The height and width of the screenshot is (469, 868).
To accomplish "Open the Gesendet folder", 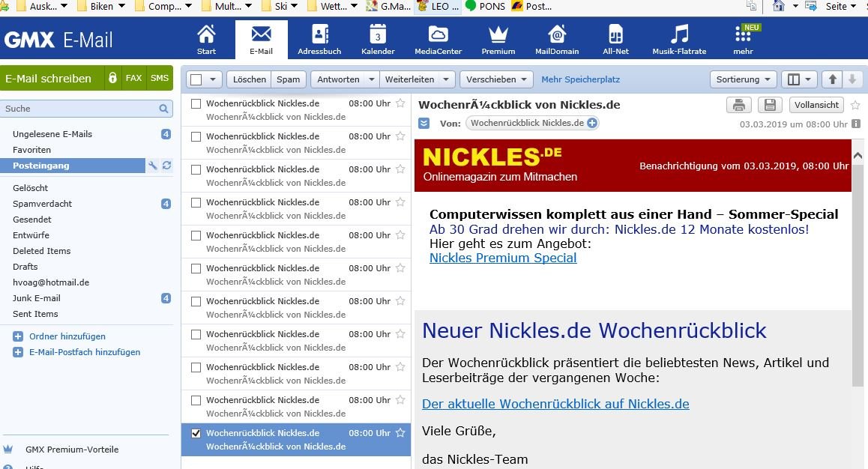I will pos(32,220).
